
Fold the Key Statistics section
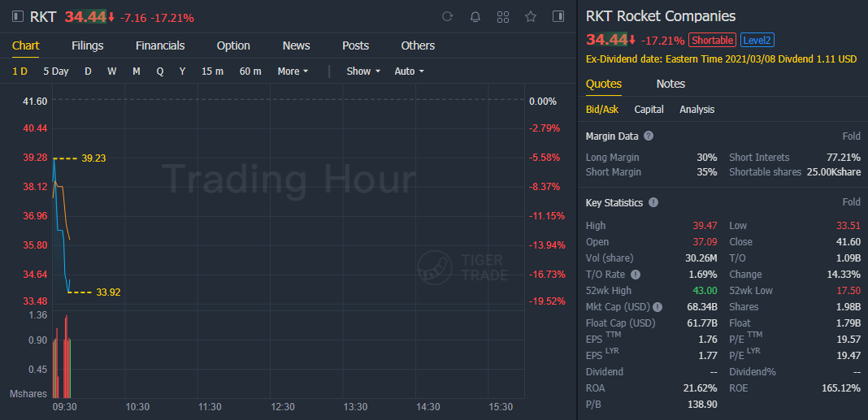click(x=852, y=202)
